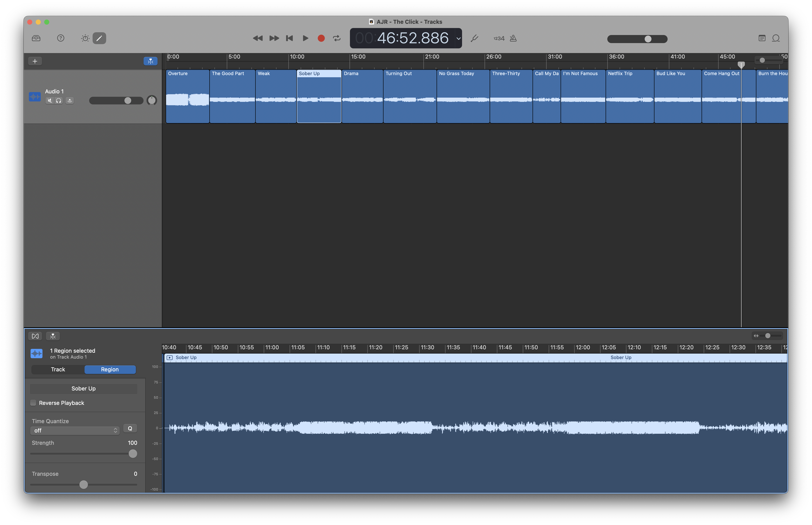
Task: Toggle the Metronome icon
Action: [513, 38]
